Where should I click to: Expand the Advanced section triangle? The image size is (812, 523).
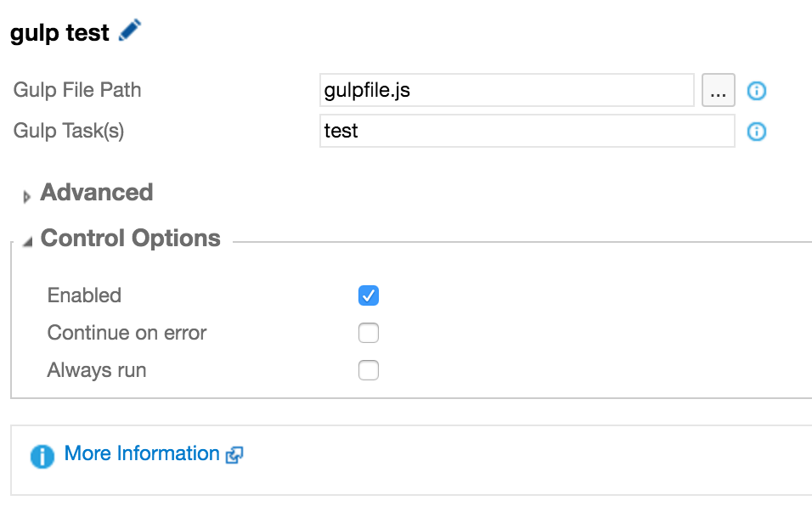pyautogui.click(x=27, y=196)
